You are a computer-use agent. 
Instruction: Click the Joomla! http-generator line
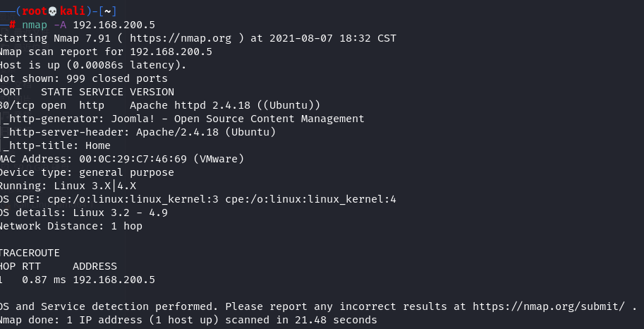[183, 119]
